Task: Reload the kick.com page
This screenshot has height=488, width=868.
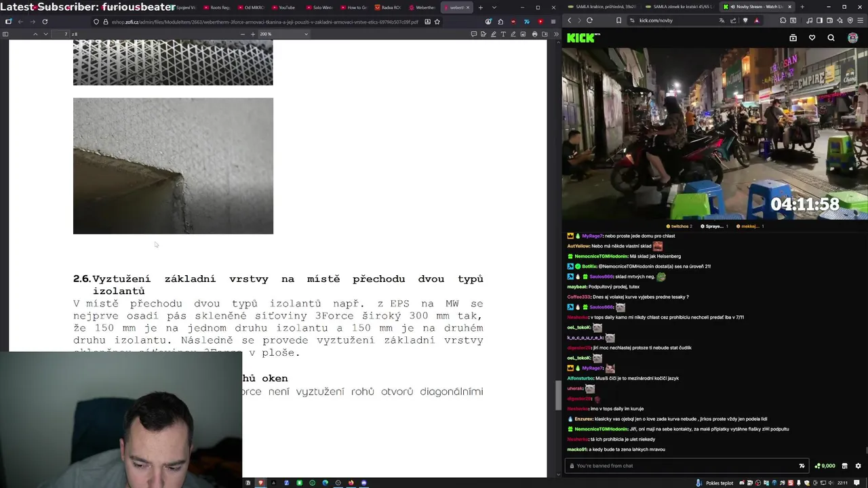Action: [x=589, y=20]
